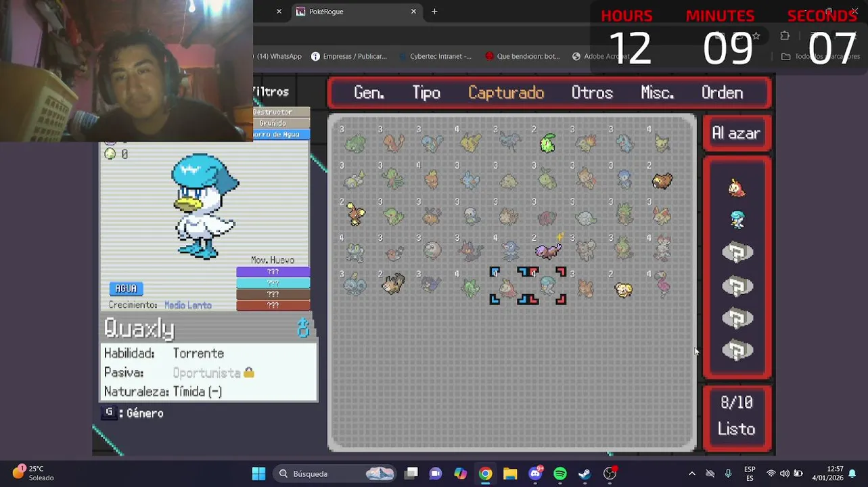This screenshot has width=868, height=487.
Task: Open Steam from the taskbar
Action: (585, 473)
